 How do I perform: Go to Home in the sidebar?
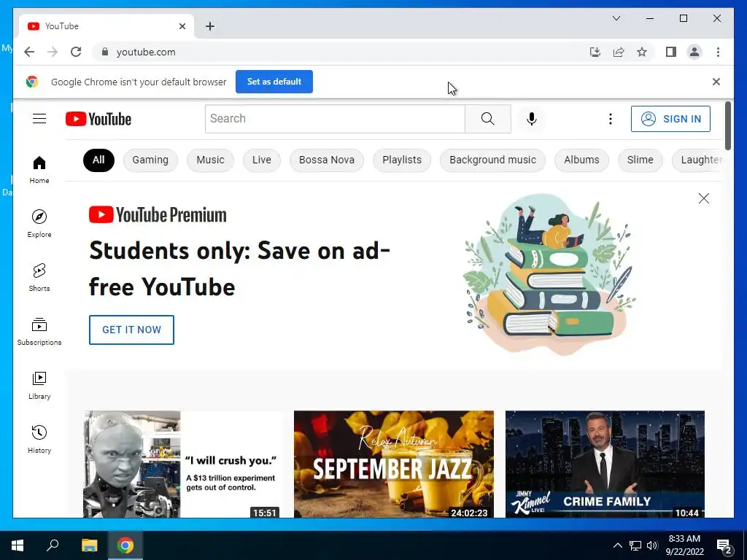click(39, 169)
